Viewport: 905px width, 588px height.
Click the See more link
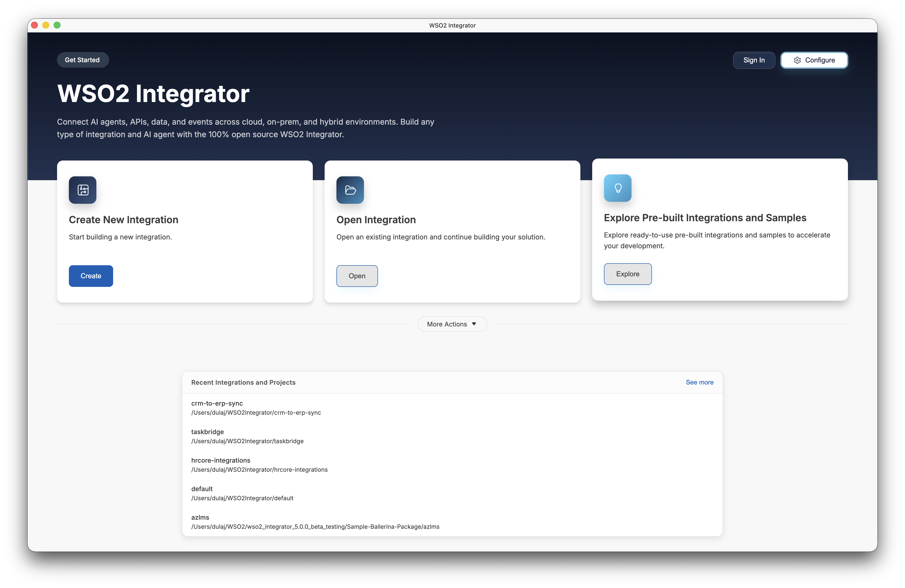(699, 382)
